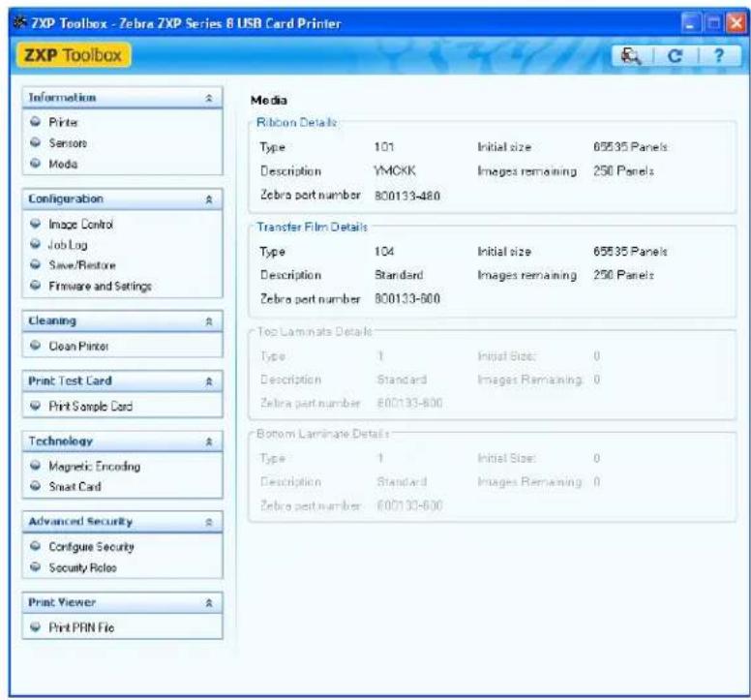Click the bullet icon beside Magnetic Encoding

coord(36,466)
